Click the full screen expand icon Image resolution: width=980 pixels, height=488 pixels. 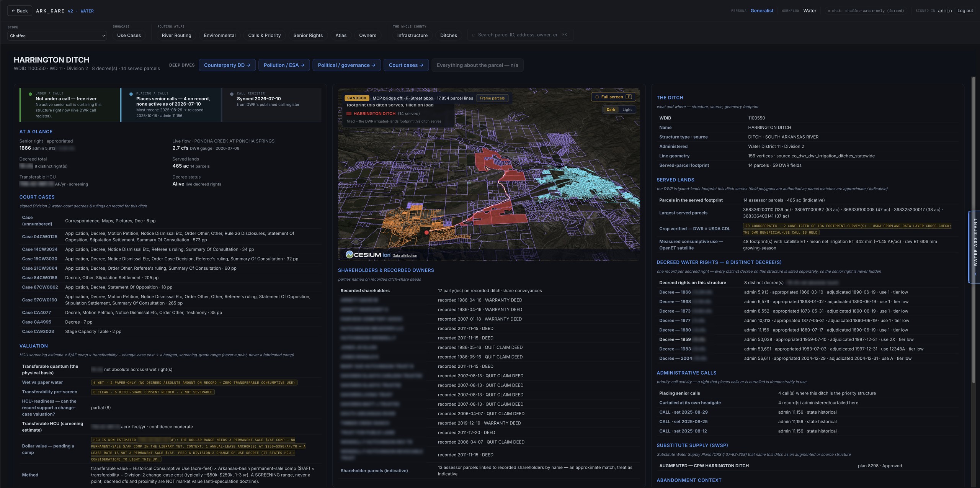tap(596, 97)
